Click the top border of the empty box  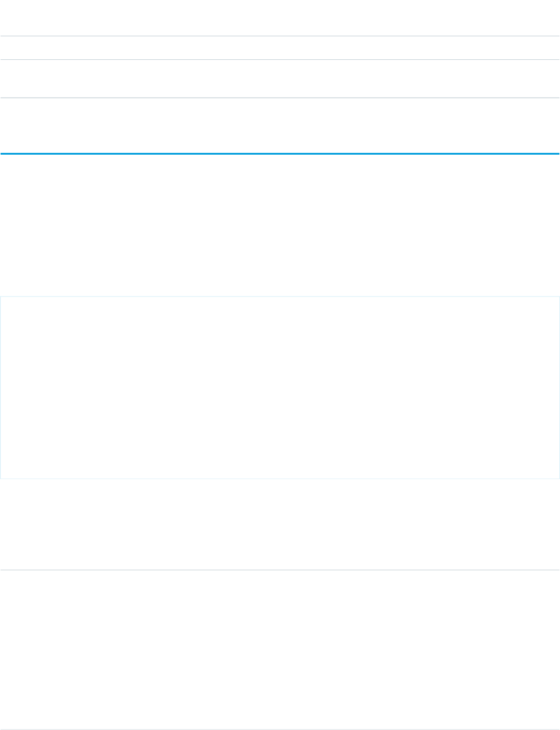tap(279, 297)
